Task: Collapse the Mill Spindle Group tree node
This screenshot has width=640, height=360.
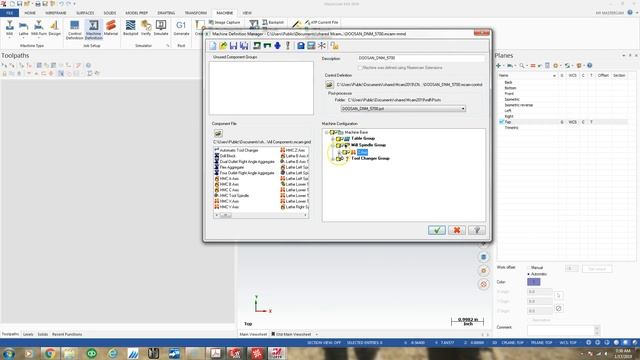Action: pos(333,145)
